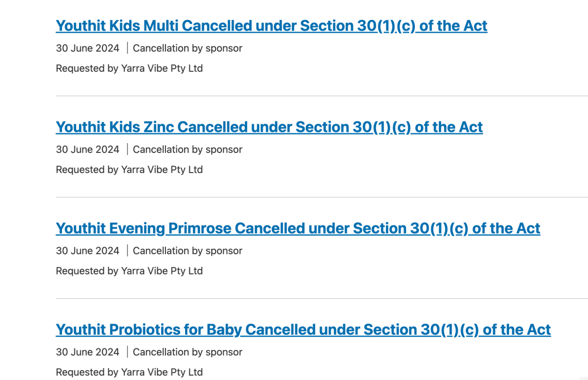Click the divider line below the Evening Primrose entry

point(321,298)
